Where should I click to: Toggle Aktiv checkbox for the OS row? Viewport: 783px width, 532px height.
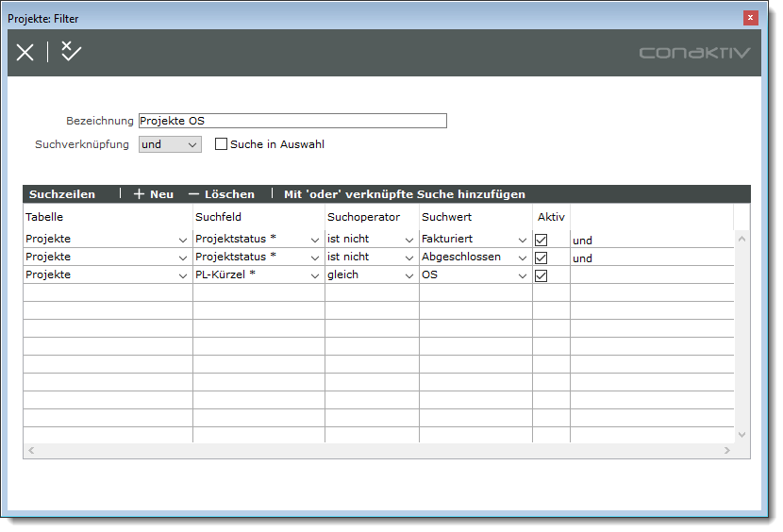click(541, 275)
